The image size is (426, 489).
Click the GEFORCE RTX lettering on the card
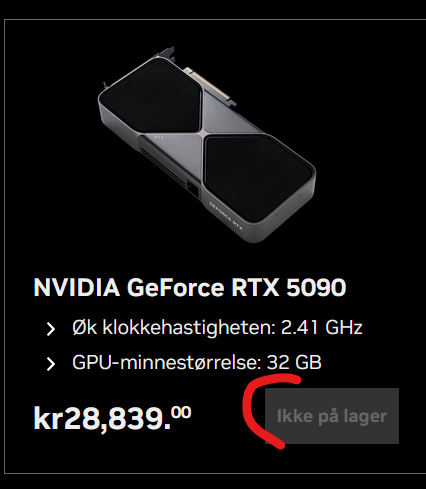(x=226, y=216)
